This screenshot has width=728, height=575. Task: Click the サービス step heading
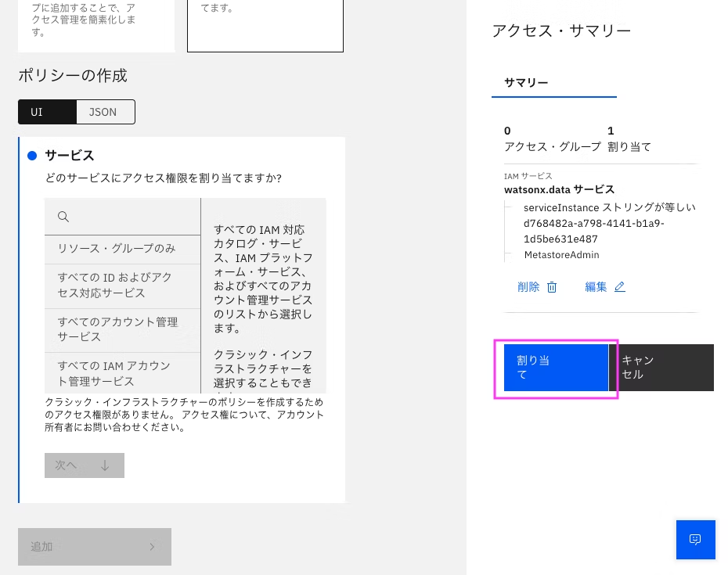pos(70,156)
